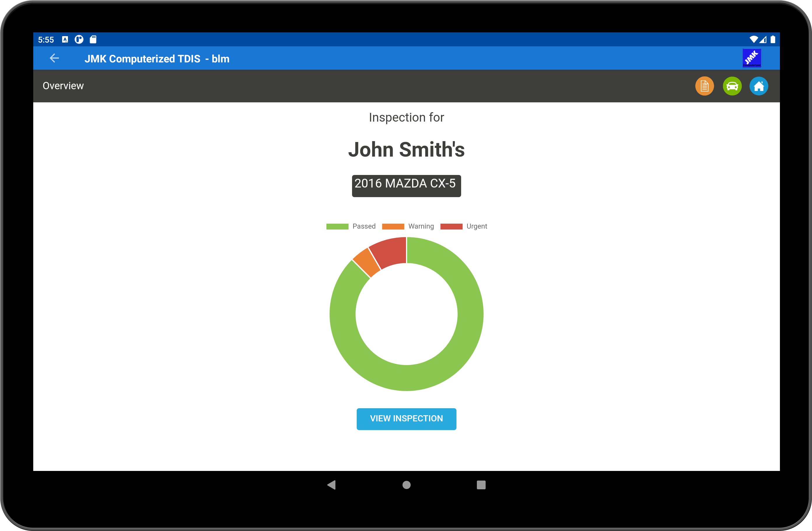The width and height of the screenshot is (812, 531).
Task: Tap the back arrow in app bar
Action: (55, 58)
